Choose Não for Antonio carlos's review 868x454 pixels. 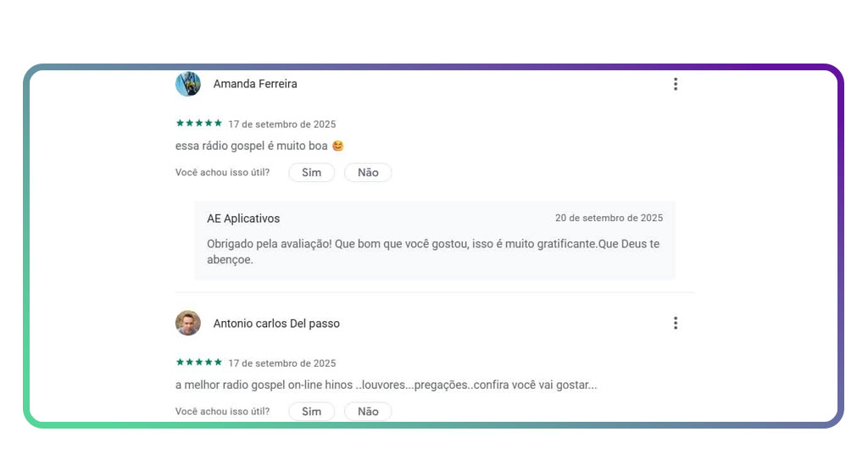coord(368,412)
